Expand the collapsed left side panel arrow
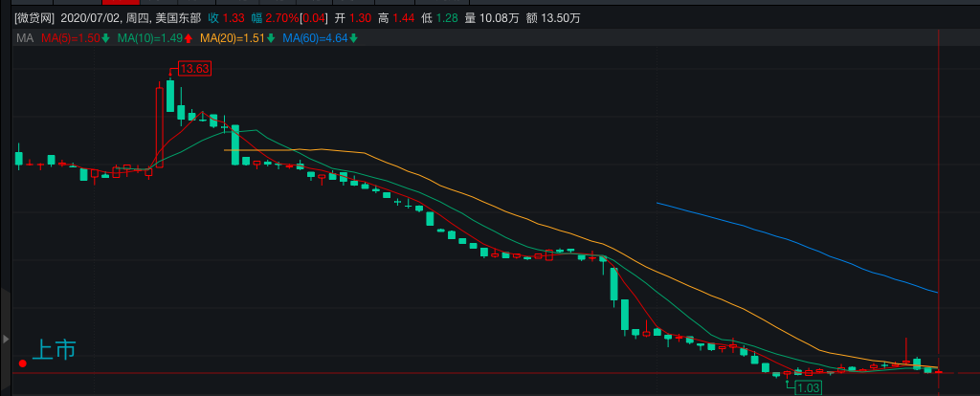Screen dimensions: 980x396 (x=6, y=340)
